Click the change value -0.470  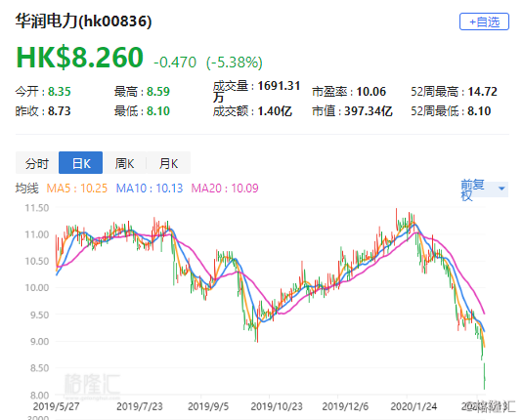175,62
